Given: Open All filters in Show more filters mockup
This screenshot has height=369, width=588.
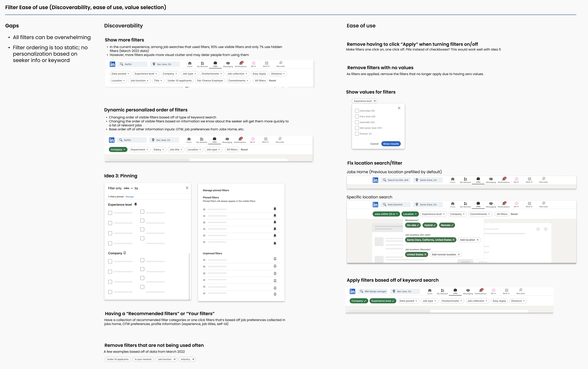Looking at the screenshot, I should click(x=260, y=80).
